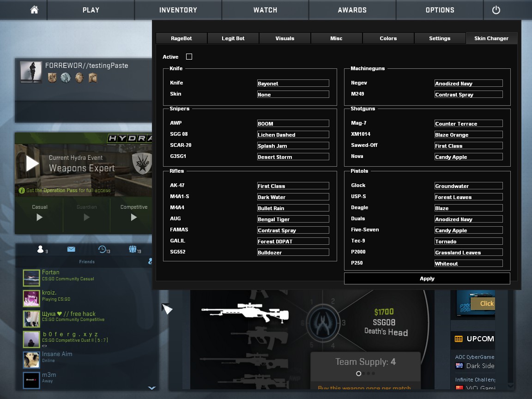Open the WATCH menu
Viewport: 532px width, 399px height.
pos(266,10)
